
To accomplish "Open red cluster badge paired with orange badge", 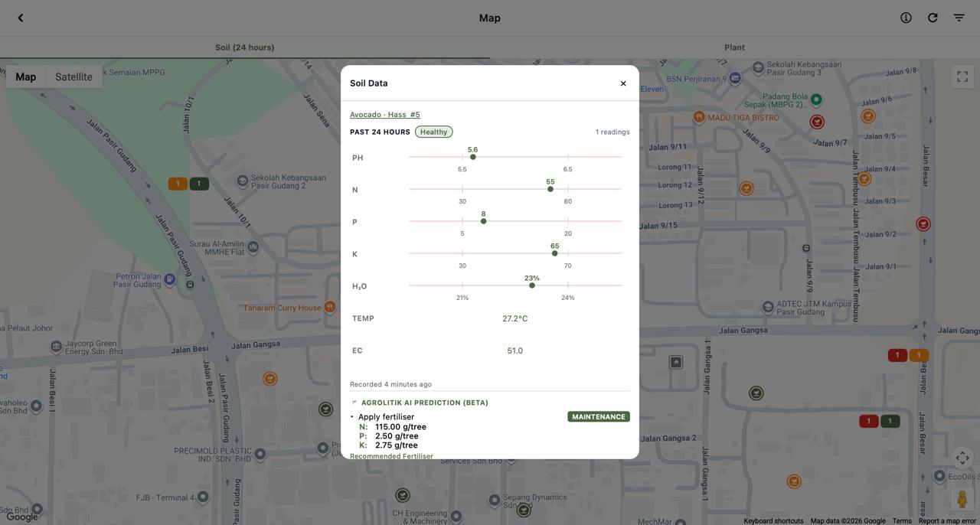I will tap(897, 355).
